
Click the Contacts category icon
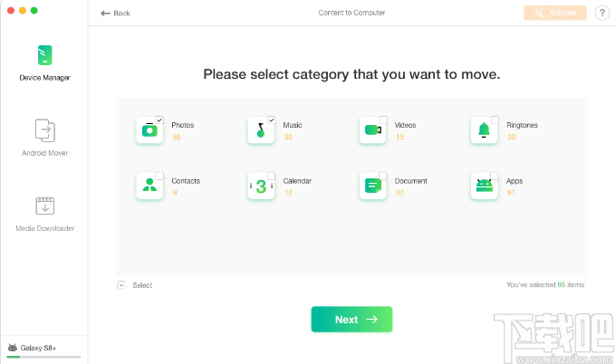(149, 186)
